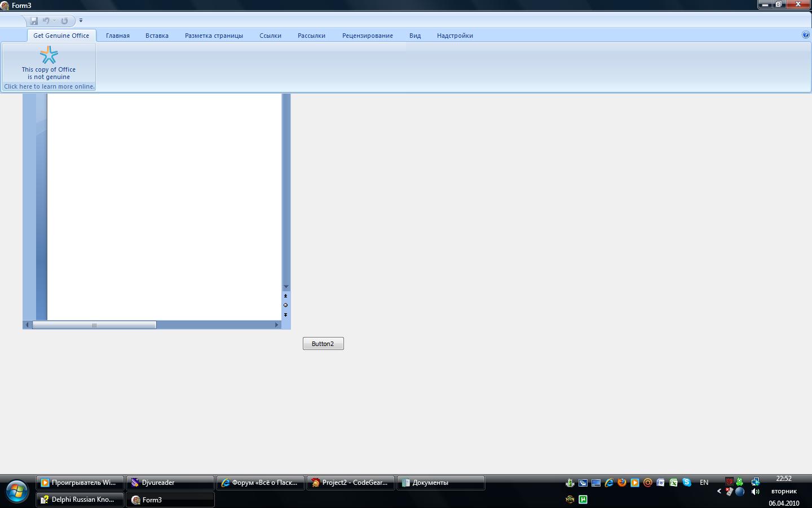Click the Next Page double-arrow icon
This screenshot has width=812, height=508.
pyautogui.click(x=285, y=315)
